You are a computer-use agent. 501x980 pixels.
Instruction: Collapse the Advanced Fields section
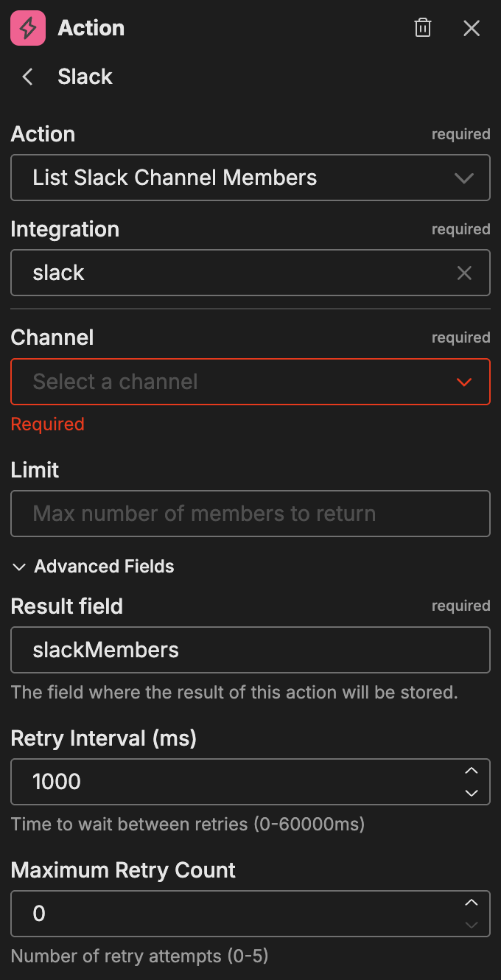tap(18, 567)
